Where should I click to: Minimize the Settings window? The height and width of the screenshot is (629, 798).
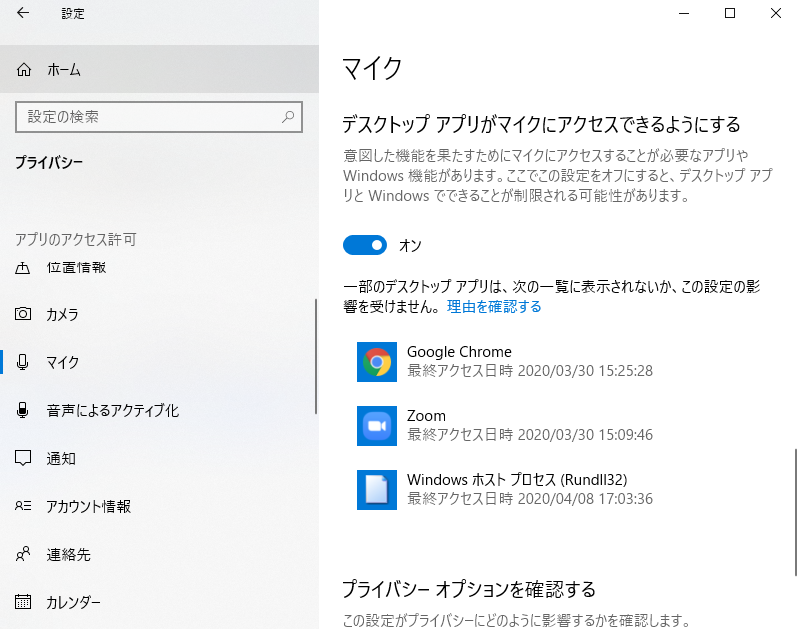684,13
